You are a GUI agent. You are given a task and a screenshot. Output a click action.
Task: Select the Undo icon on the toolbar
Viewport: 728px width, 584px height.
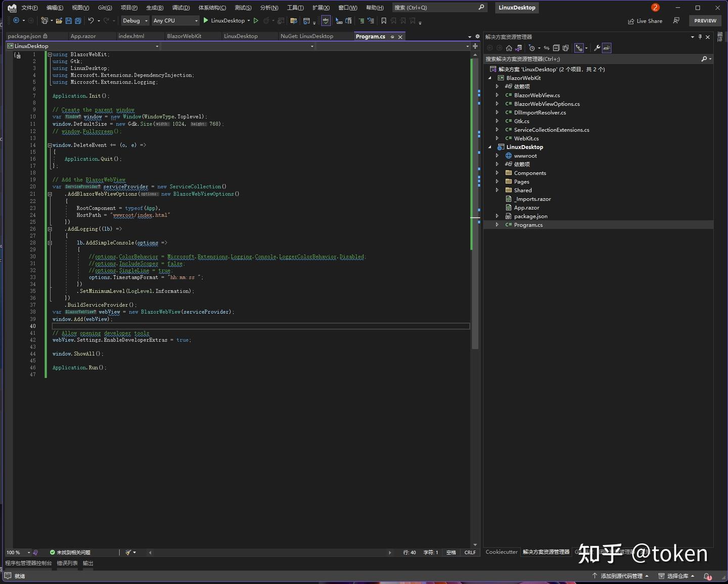[90, 21]
